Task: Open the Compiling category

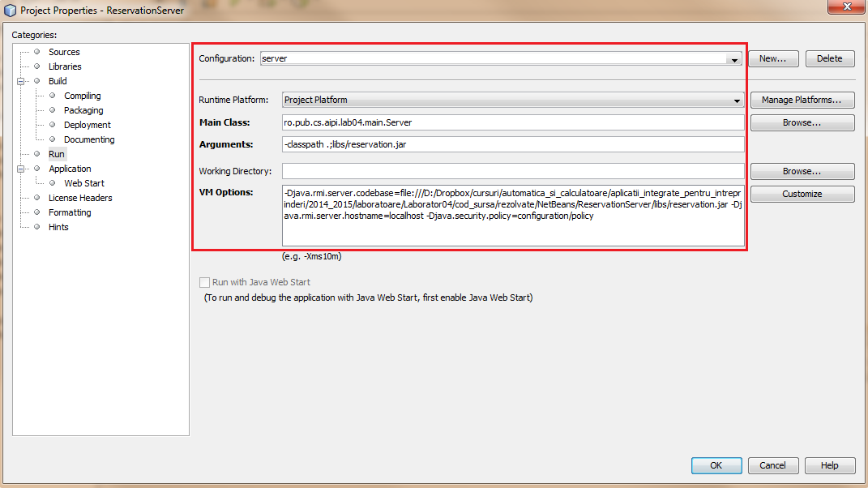Action: tap(82, 96)
